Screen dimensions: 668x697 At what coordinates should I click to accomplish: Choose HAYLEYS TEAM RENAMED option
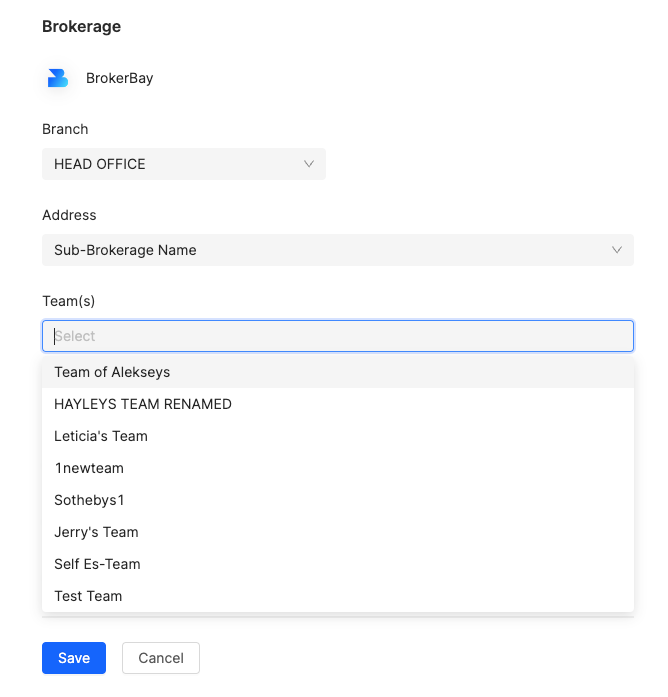(338, 404)
